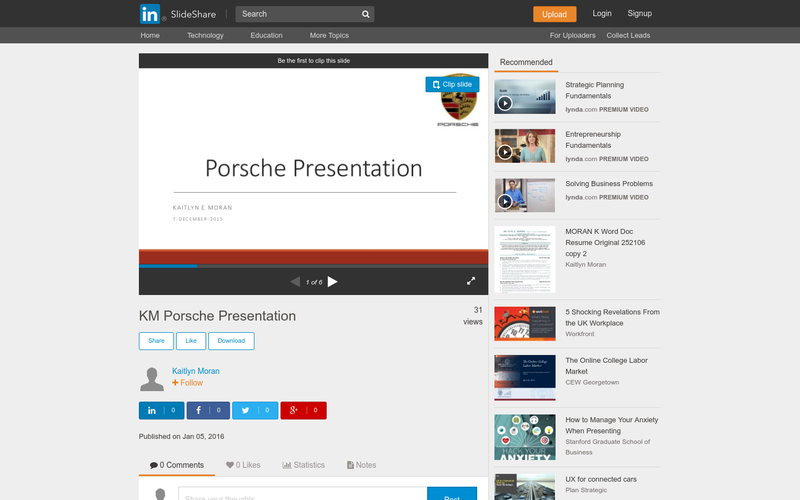This screenshot has height=500, width=800.
Task: Open the Kaitlyn Moran profile link
Action: (195, 371)
